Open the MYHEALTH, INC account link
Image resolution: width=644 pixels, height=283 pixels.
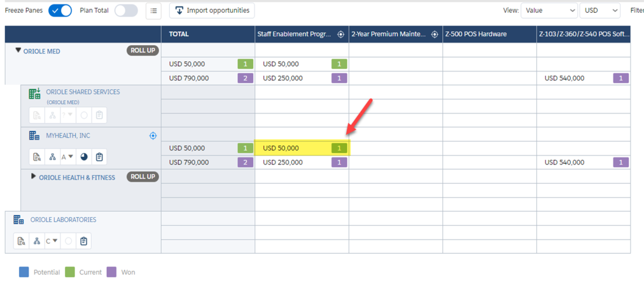[68, 135]
